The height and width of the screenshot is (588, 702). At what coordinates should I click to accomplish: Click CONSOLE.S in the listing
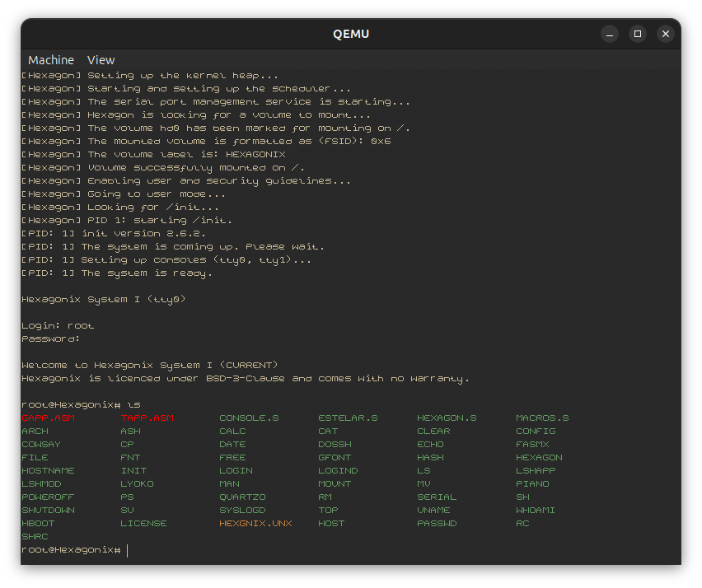pyautogui.click(x=250, y=418)
